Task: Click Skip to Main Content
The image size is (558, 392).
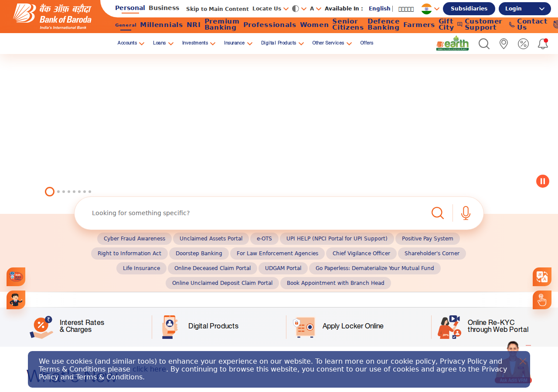Action: tap(218, 9)
